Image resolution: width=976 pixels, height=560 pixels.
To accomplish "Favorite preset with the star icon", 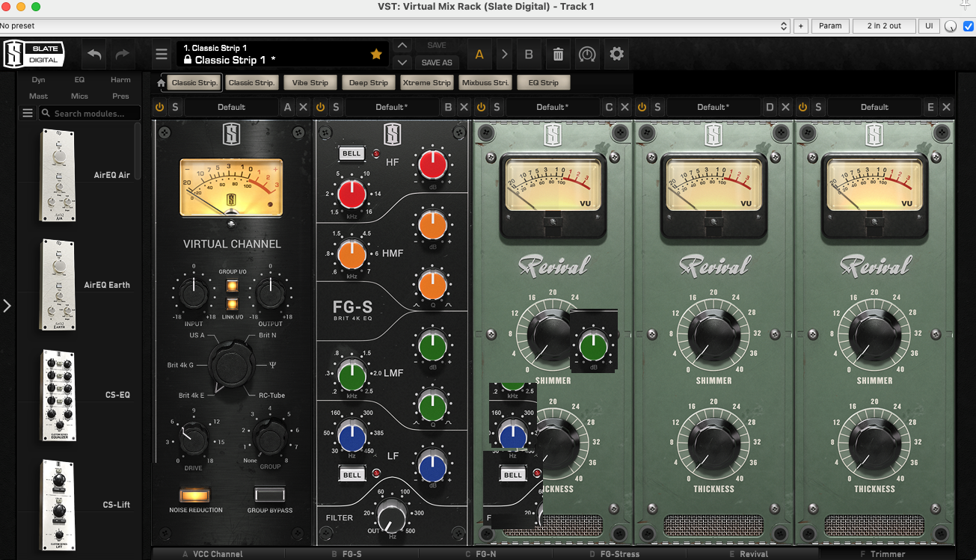I will tap(376, 55).
